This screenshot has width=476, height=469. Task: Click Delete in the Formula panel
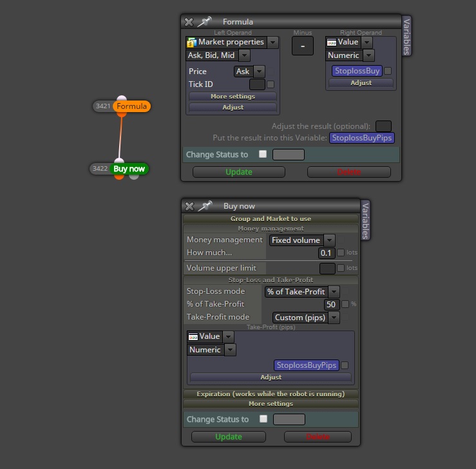click(349, 172)
